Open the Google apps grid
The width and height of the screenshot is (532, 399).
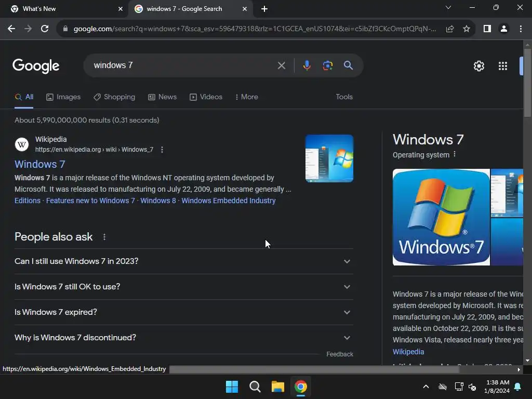[x=503, y=66]
